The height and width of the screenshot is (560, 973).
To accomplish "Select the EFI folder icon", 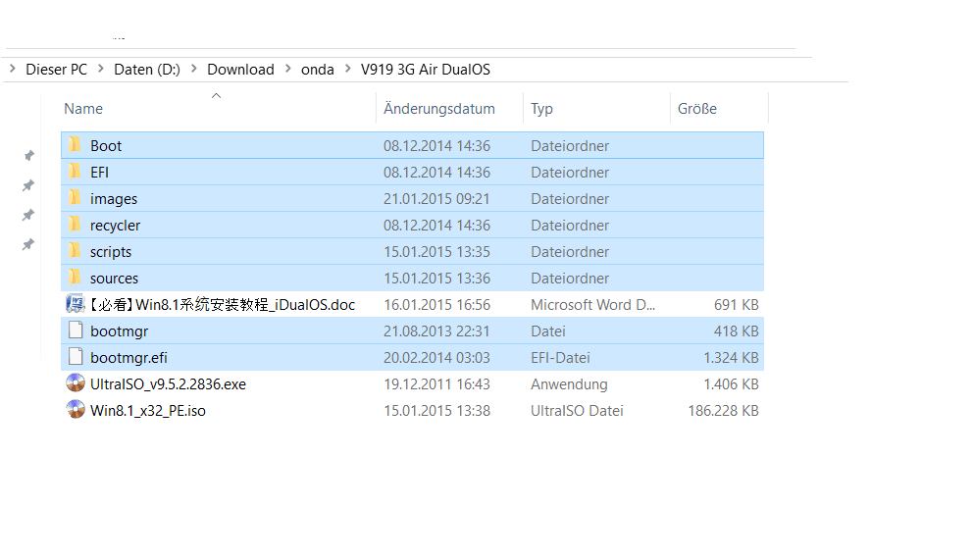I will [x=76, y=172].
